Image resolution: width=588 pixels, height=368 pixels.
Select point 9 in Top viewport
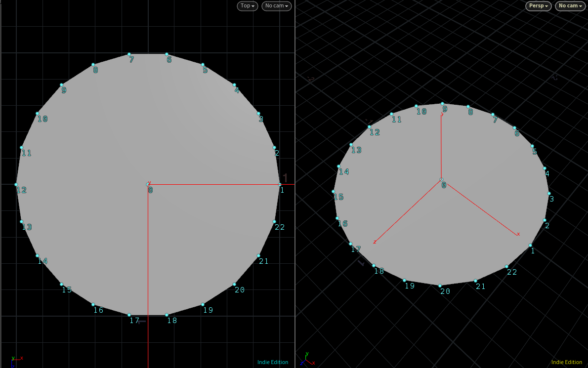pos(61,85)
